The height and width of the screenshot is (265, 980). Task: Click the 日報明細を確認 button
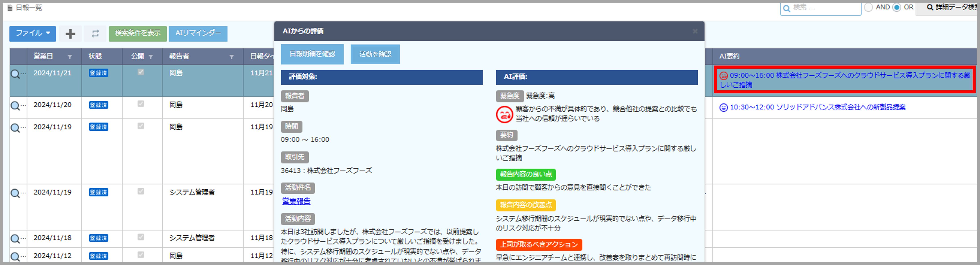pos(312,54)
